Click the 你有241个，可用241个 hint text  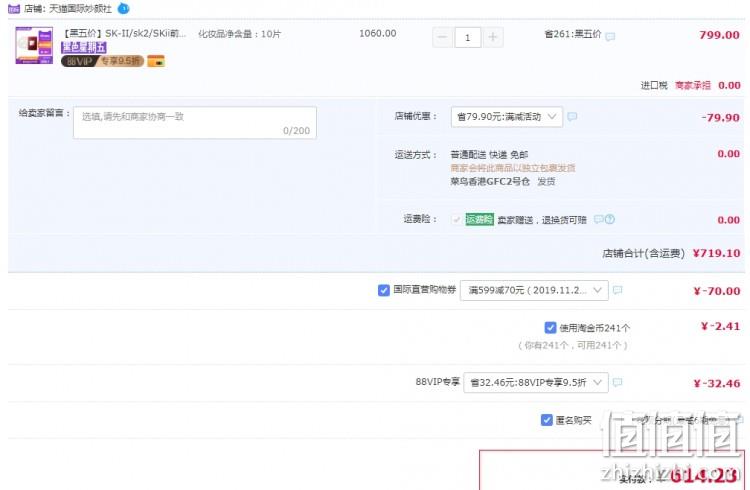click(x=573, y=345)
